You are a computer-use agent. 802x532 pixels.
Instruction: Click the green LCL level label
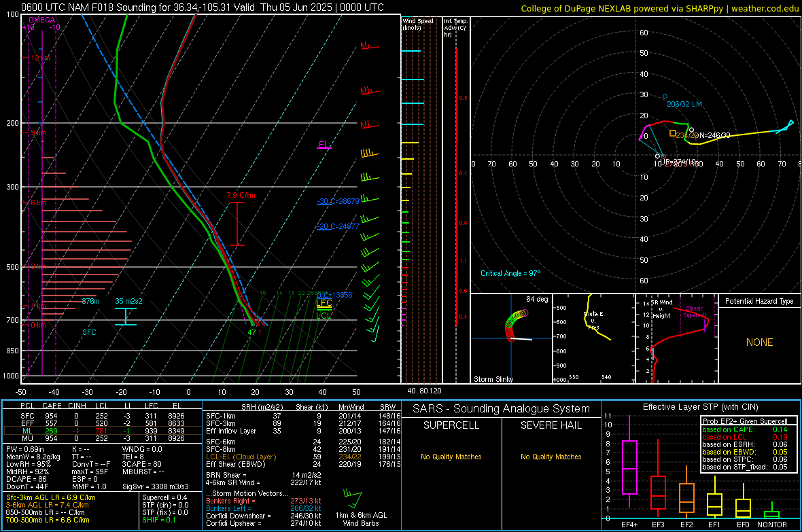pyautogui.click(x=324, y=316)
